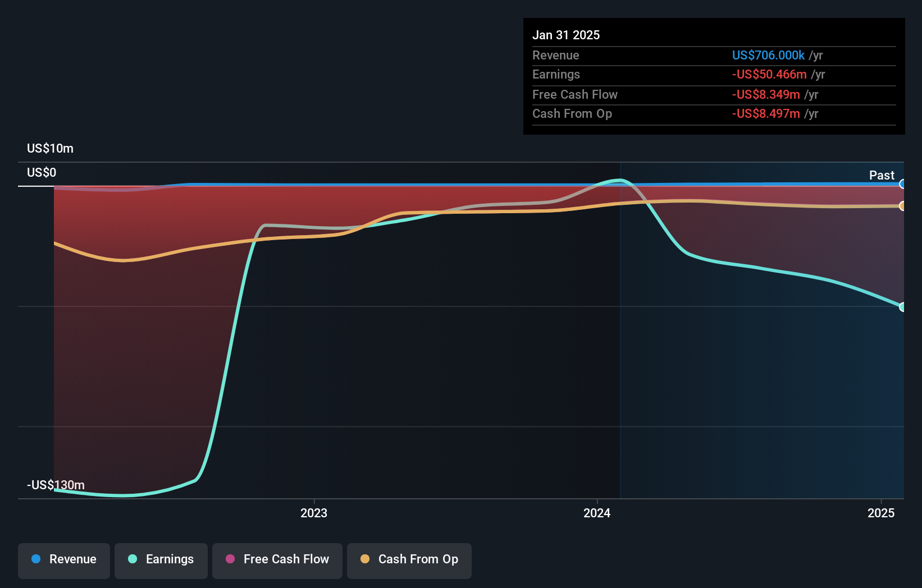Screen dimensions: 922x588
Task: Click the -US$130m y-axis label
Action: tap(56, 485)
